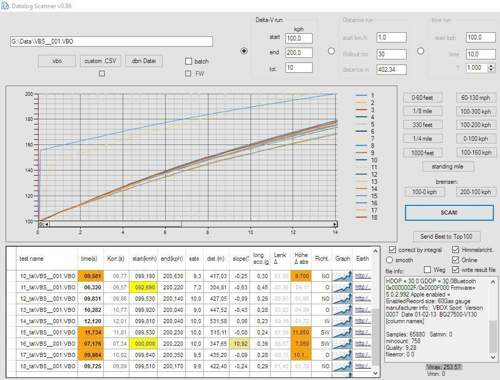The width and height of the screenshot is (500, 380).
Task: Click the Earth link for run 12
Action: (x=362, y=299)
